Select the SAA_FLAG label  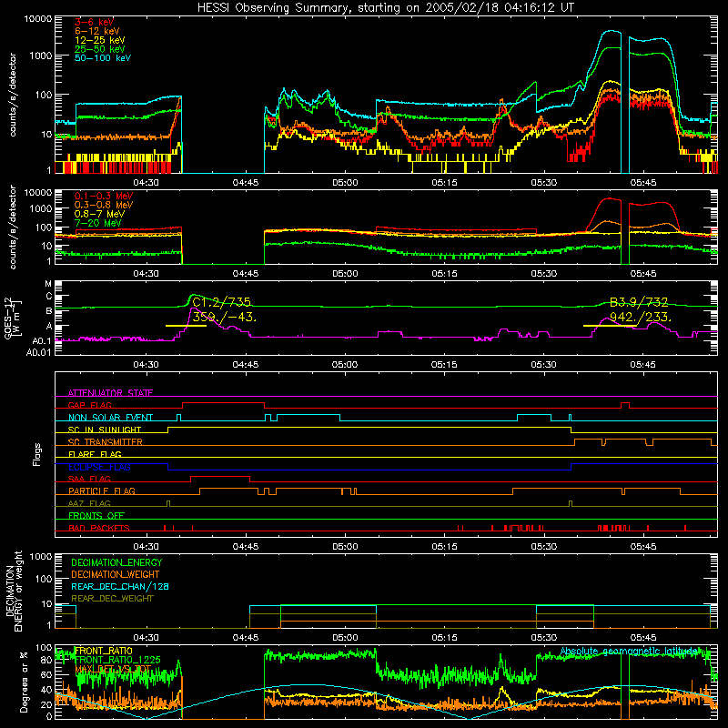tap(89, 479)
